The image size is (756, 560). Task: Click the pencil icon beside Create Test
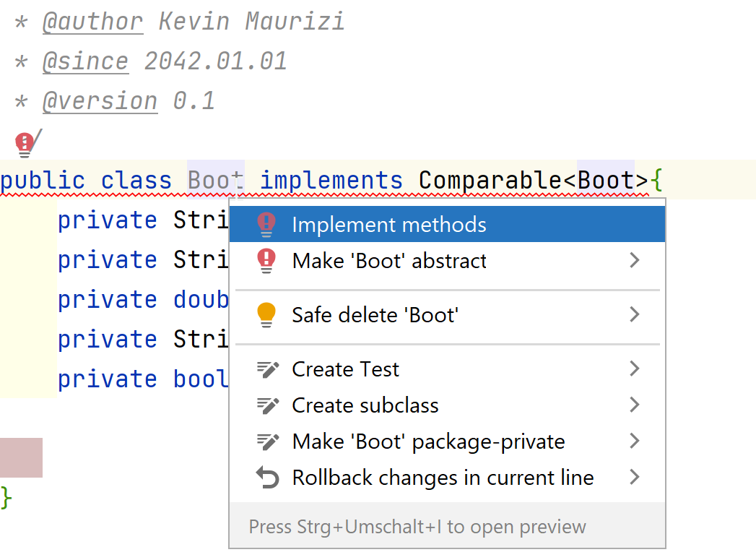[268, 369]
